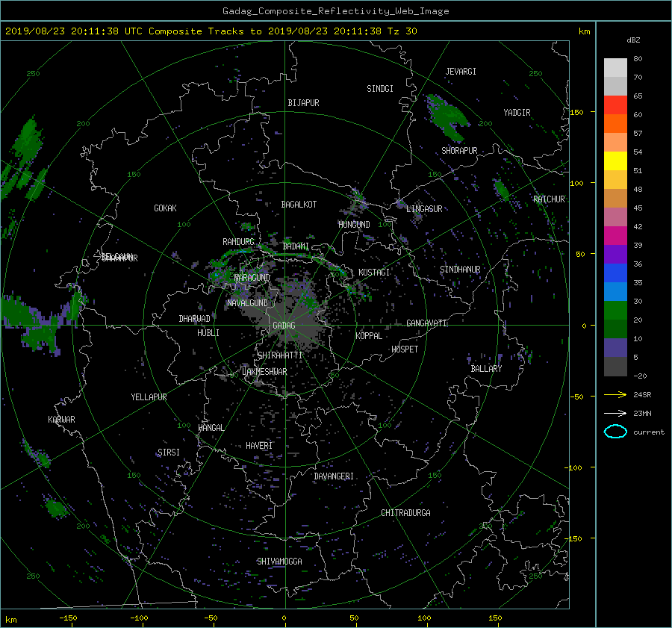Select the light grey 80 dBZ swatch
672x628 pixels.
(x=615, y=67)
